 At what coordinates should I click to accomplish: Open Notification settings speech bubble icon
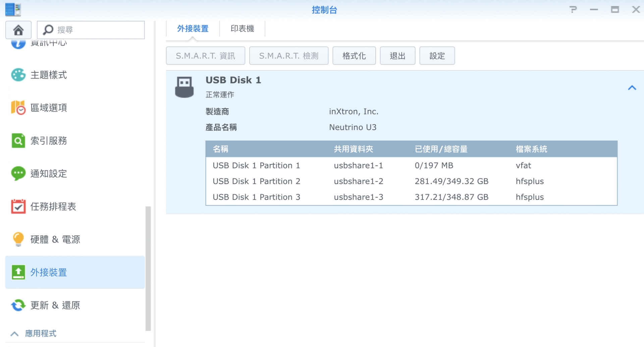[x=18, y=173]
